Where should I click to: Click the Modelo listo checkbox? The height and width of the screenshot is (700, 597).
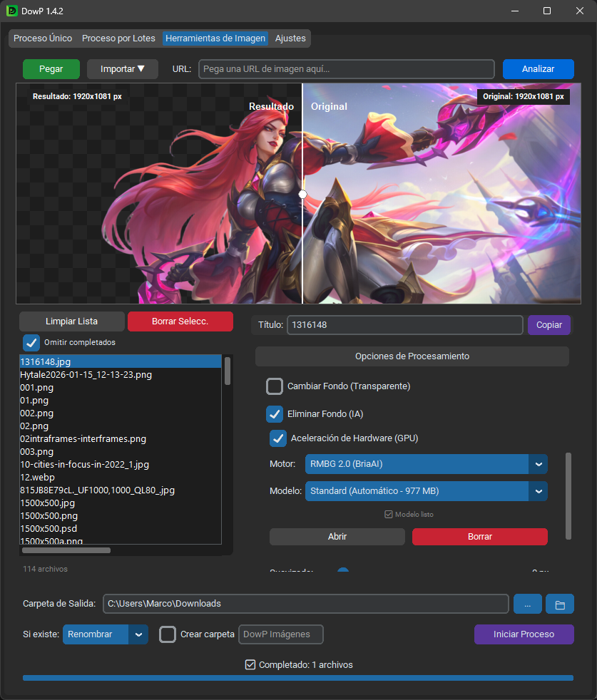[389, 514]
